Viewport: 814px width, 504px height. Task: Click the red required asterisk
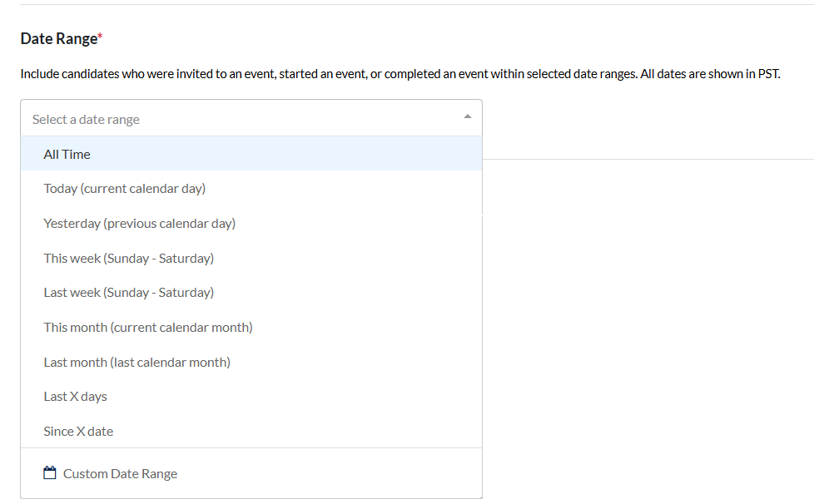tap(101, 37)
